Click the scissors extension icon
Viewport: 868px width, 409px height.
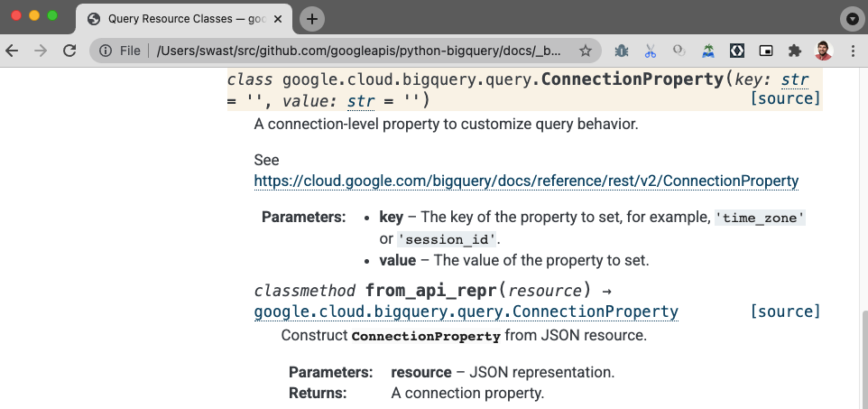coord(650,51)
